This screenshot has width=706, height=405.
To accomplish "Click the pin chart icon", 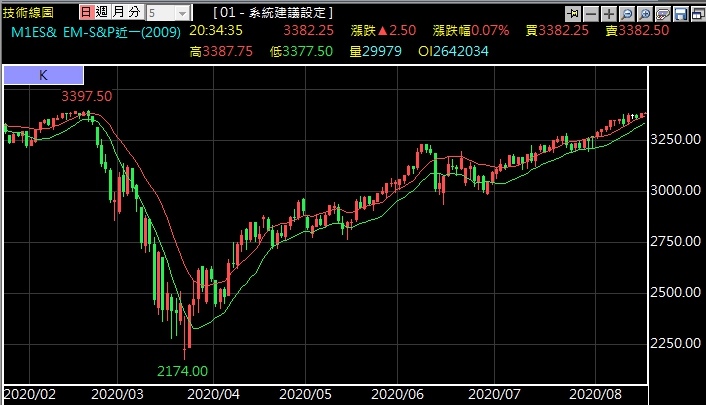I will point(573,14).
